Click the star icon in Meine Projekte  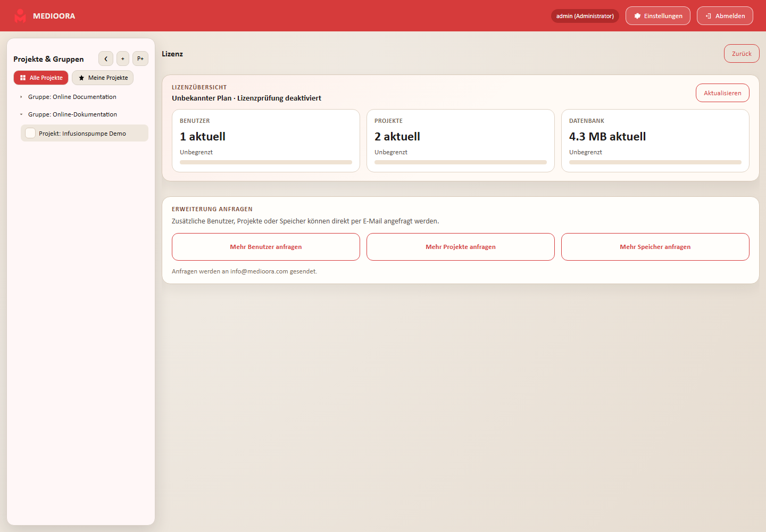click(81, 78)
